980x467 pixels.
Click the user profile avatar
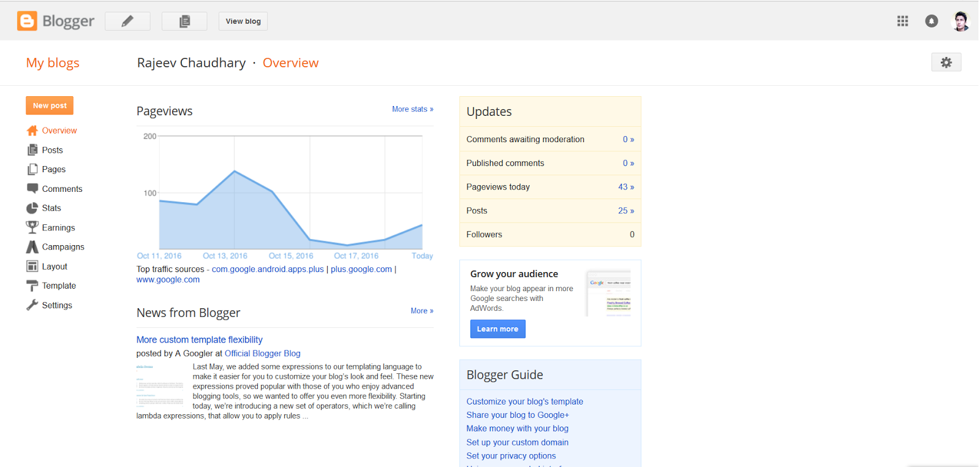pyautogui.click(x=960, y=21)
